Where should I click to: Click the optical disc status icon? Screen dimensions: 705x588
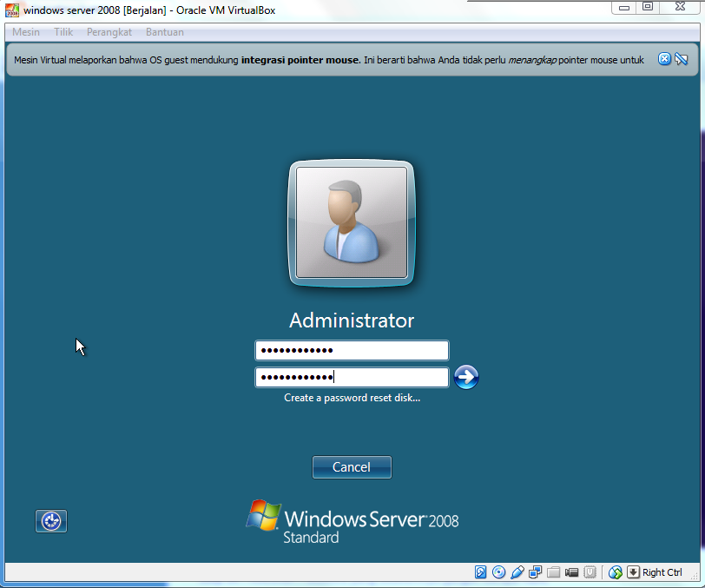pyautogui.click(x=498, y=572)
